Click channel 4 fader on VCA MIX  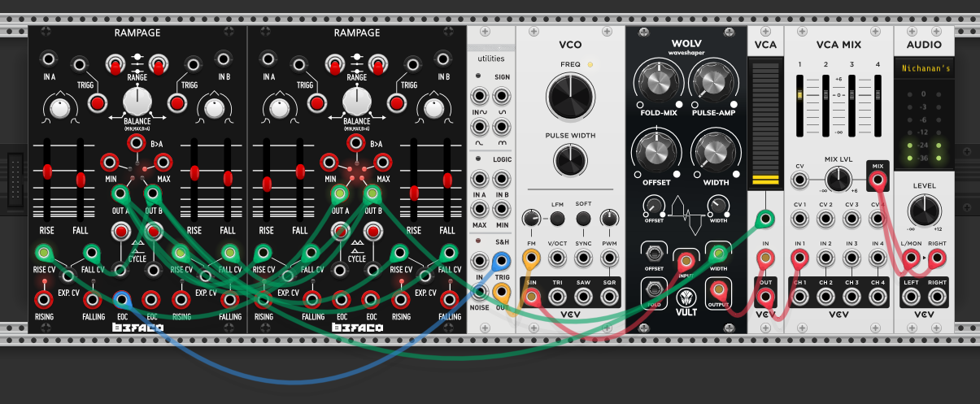point(878,105)
